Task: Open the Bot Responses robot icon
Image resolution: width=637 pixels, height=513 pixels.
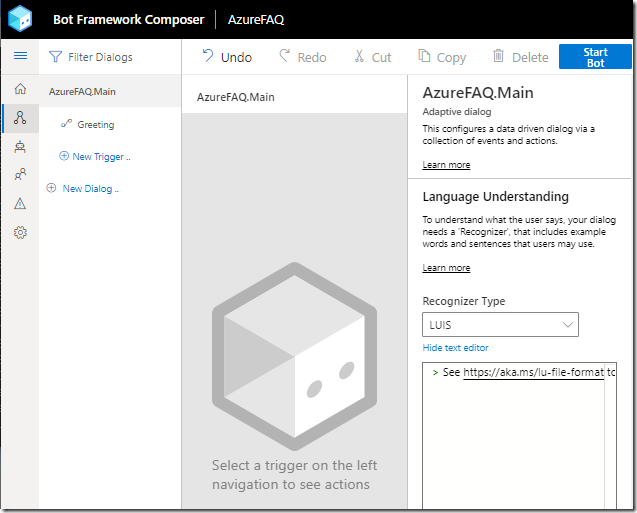Action: coord(20,147)
